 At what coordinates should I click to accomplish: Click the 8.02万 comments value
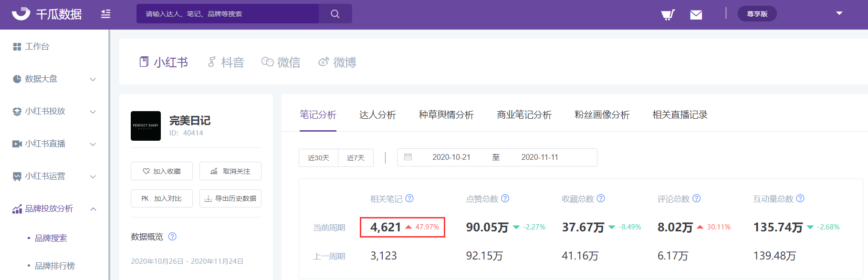pyautogui.click(x=675, y=227)
